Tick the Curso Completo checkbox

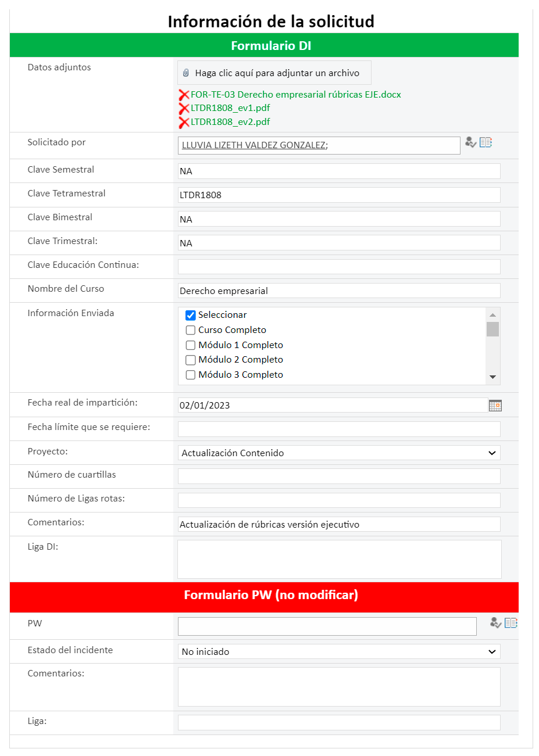click(x=190, y=330)
